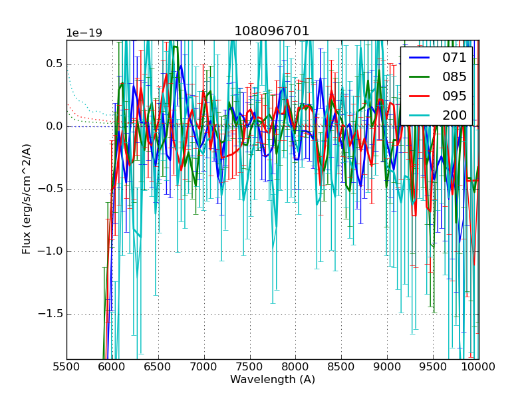Click the Wavelength (A) x-axis label
Image resolution: width=532 pixels, height=399 pixels.
click(273, 380)
